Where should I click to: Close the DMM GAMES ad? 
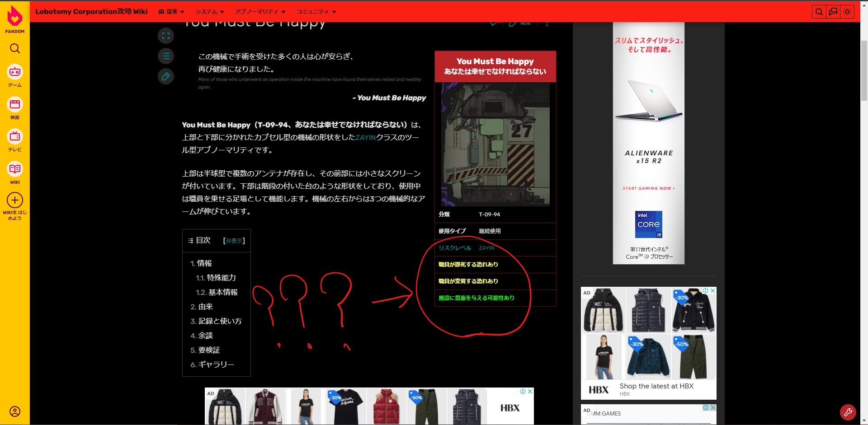click(x=713, y=407)
